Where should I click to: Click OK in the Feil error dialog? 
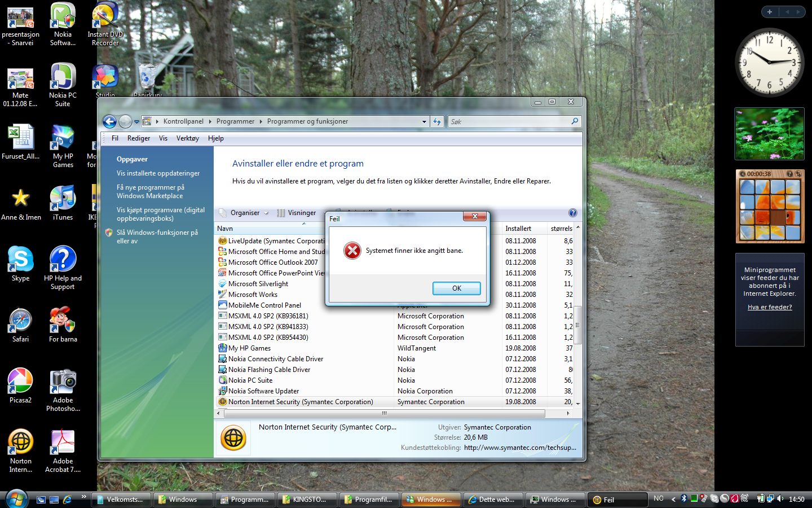[456, 288]
